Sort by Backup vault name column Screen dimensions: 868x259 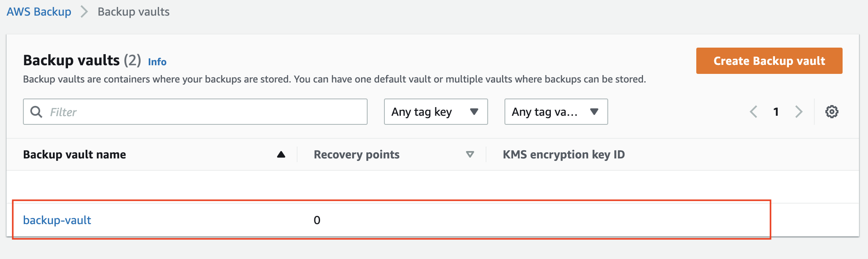tap(75, 154)
